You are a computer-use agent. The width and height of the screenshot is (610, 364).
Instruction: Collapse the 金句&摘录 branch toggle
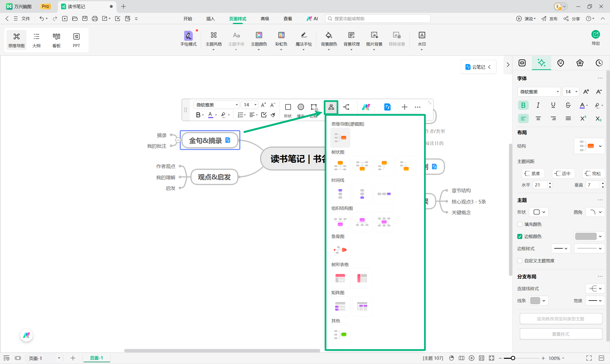tap(178, 140)
